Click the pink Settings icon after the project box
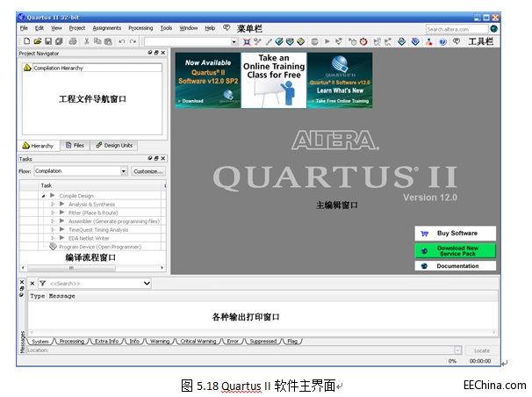 point(247,42)
